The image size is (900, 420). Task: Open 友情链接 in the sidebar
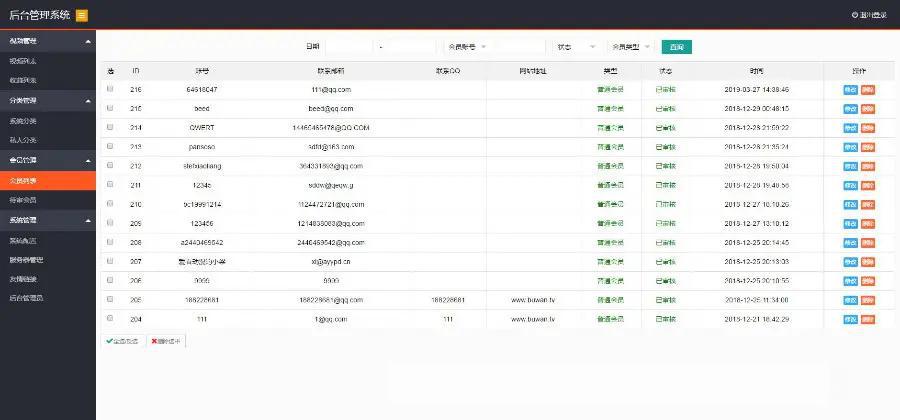coord(23,279)
